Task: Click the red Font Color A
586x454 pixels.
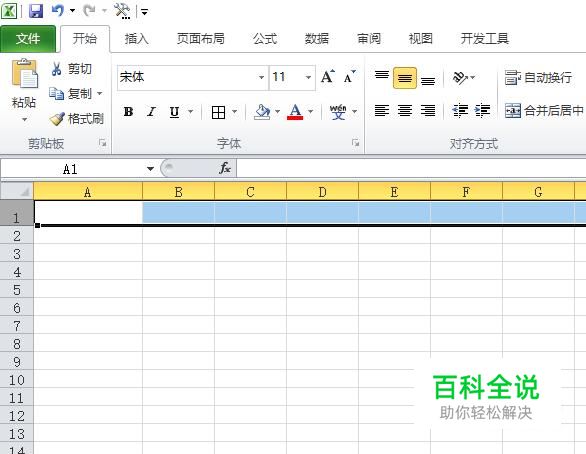Action: [295, 112]
